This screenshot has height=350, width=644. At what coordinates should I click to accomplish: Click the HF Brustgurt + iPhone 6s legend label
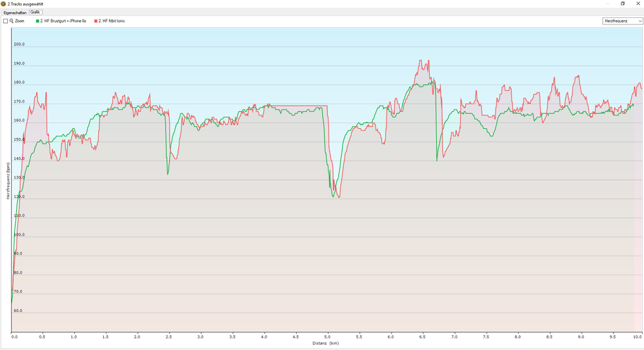point(63,21)
